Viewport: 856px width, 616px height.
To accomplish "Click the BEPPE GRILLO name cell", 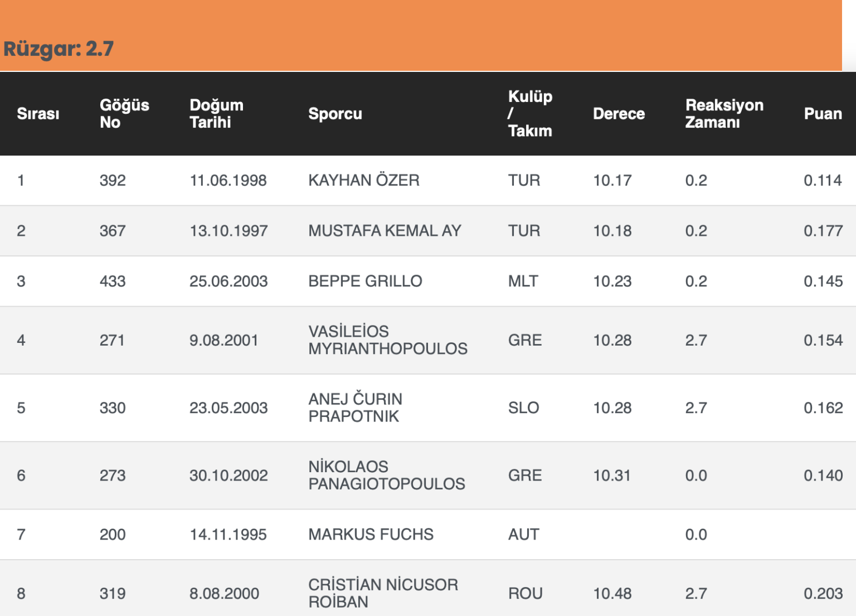I will [365, 281].
